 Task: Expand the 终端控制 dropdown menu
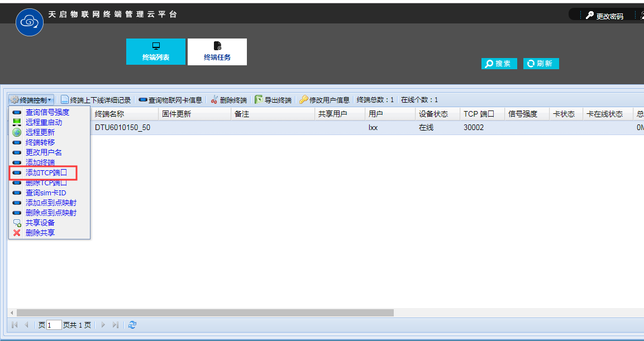click(x=32, y=100)
